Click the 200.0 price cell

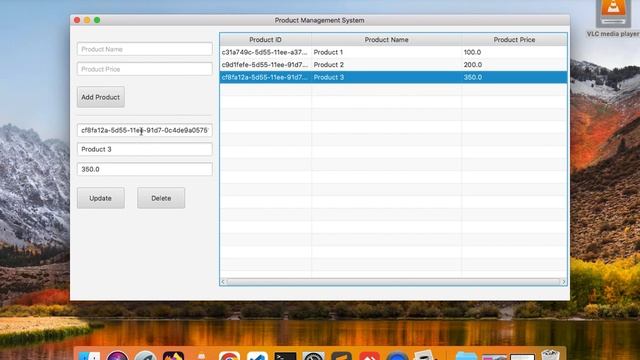(x=514, y=64)
